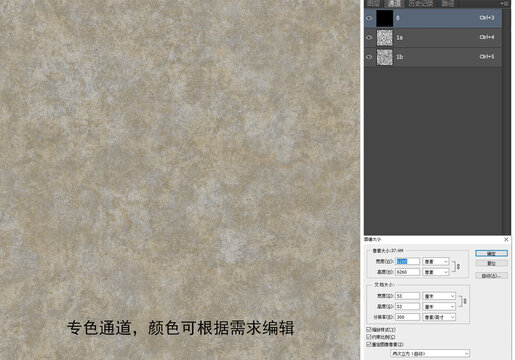
Task: Click the document size chain link icon
Action: pos(465,301)
